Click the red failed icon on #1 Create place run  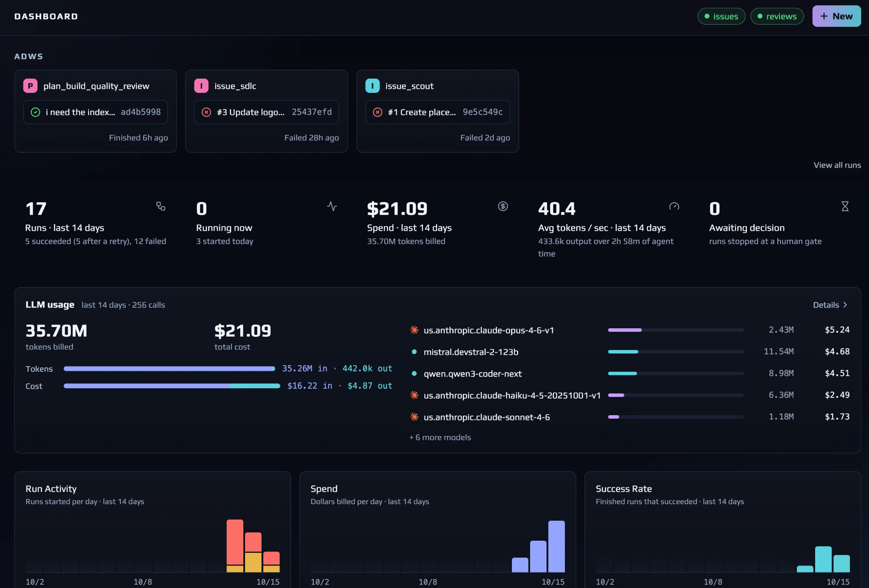coord(377,112)
